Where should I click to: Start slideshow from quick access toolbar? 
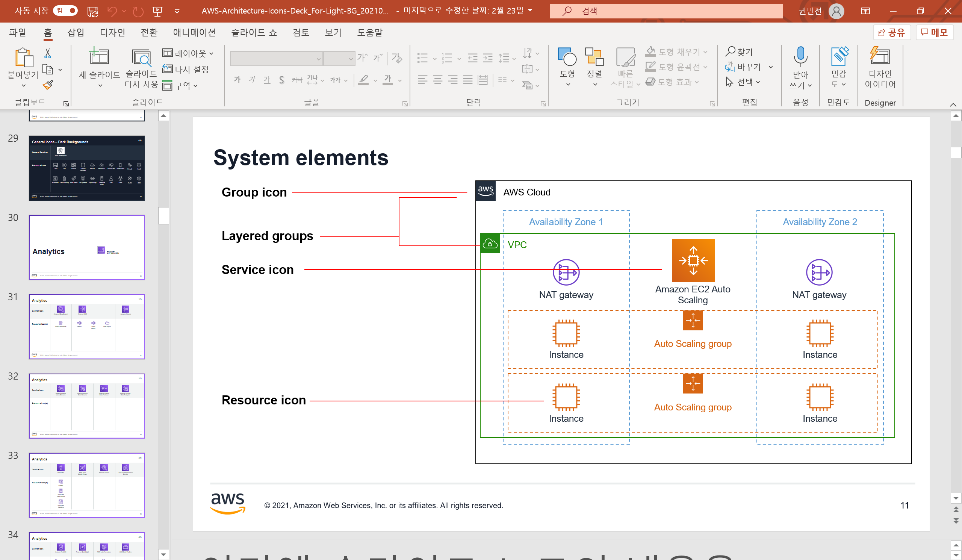(157, 11)
